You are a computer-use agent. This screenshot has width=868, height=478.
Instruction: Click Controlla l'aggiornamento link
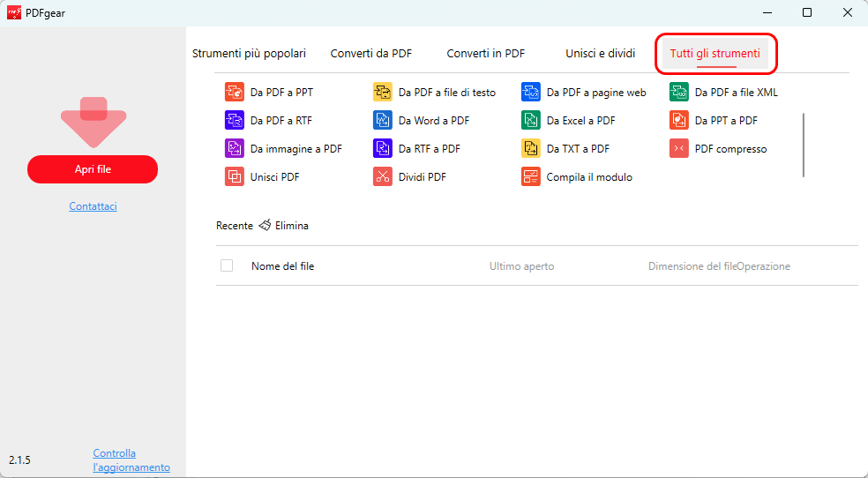click(131, 460)
